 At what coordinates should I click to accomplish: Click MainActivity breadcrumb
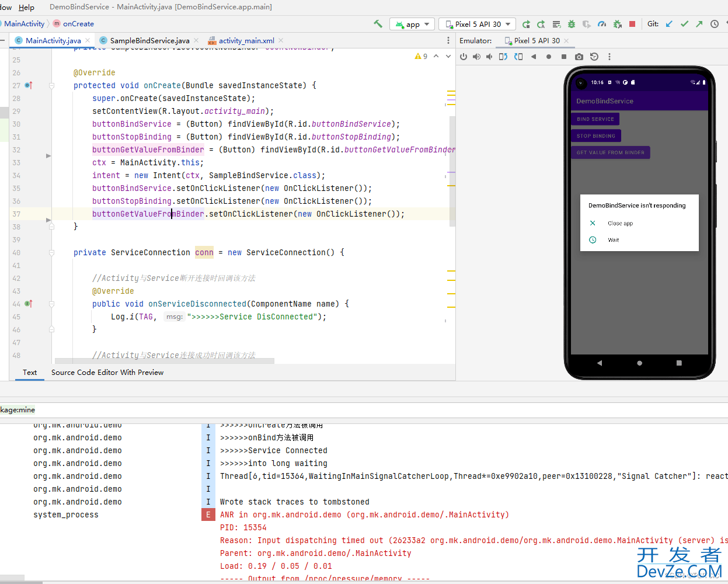(24, 23)
